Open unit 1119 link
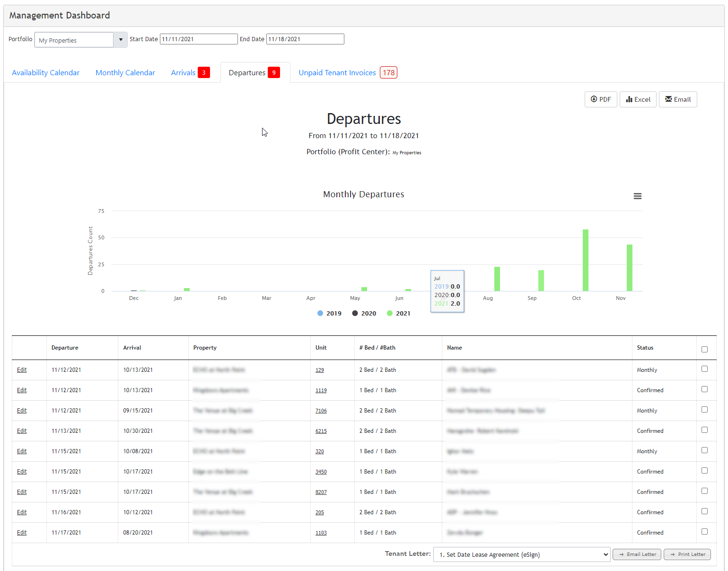 321,390
